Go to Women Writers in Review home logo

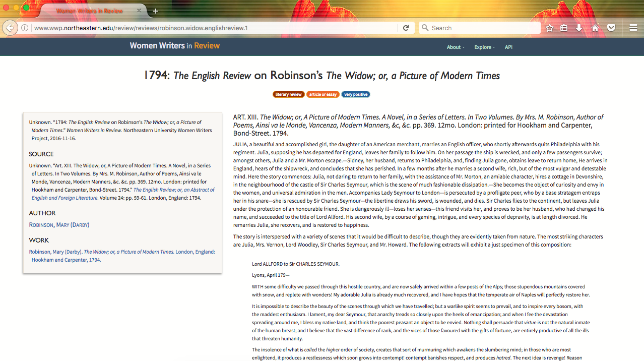click(175, 45)
